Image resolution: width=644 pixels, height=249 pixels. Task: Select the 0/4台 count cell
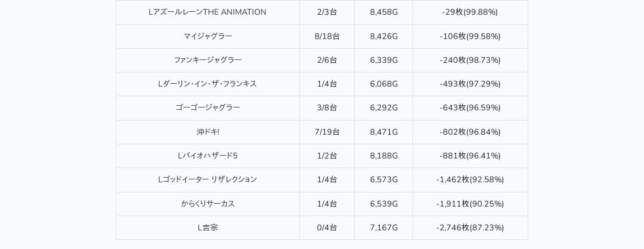pyautogui.click(x=327, y=227)
